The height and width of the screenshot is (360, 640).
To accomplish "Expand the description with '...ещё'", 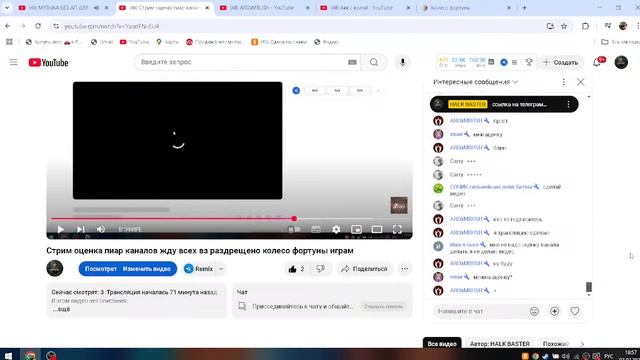I will (x=61, y=309).
